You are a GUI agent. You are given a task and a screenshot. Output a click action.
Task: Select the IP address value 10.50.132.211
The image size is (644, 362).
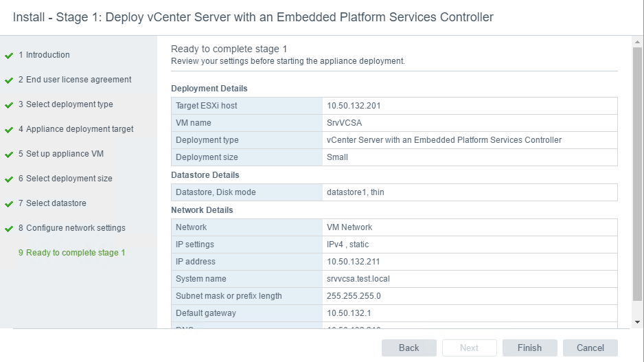pyautogui.click(x=353, y=261)
